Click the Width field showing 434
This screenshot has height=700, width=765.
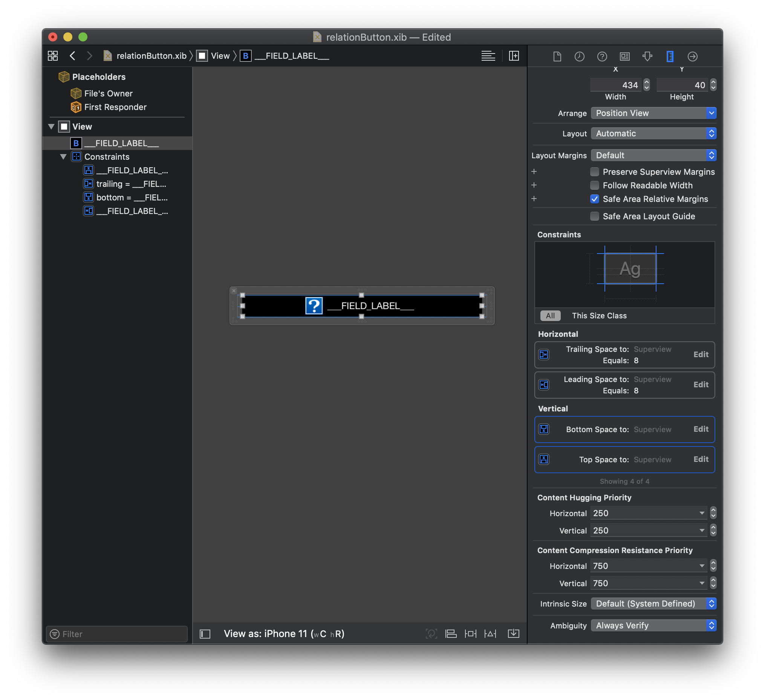[x=616, y=85]
